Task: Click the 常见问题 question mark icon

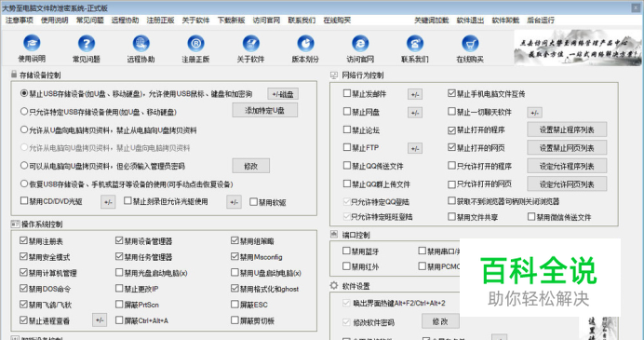Action: tap(87, 43)
